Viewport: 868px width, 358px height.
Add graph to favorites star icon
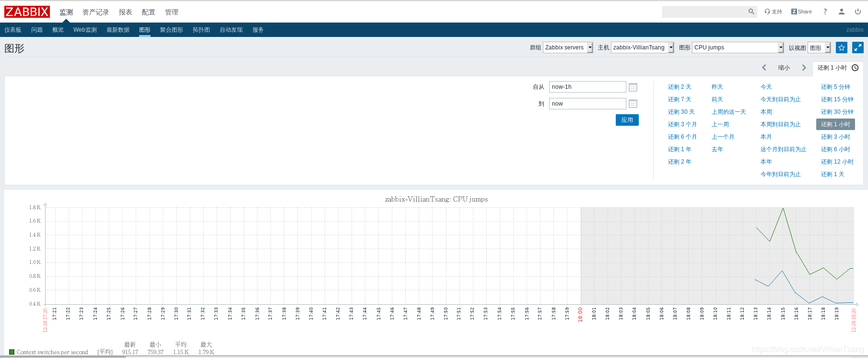click(841, 48)
